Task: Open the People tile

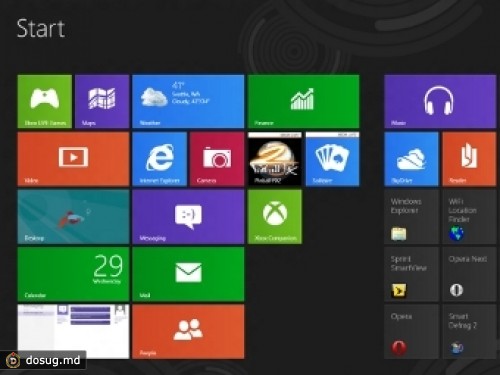Action: (x=188, y=332)
